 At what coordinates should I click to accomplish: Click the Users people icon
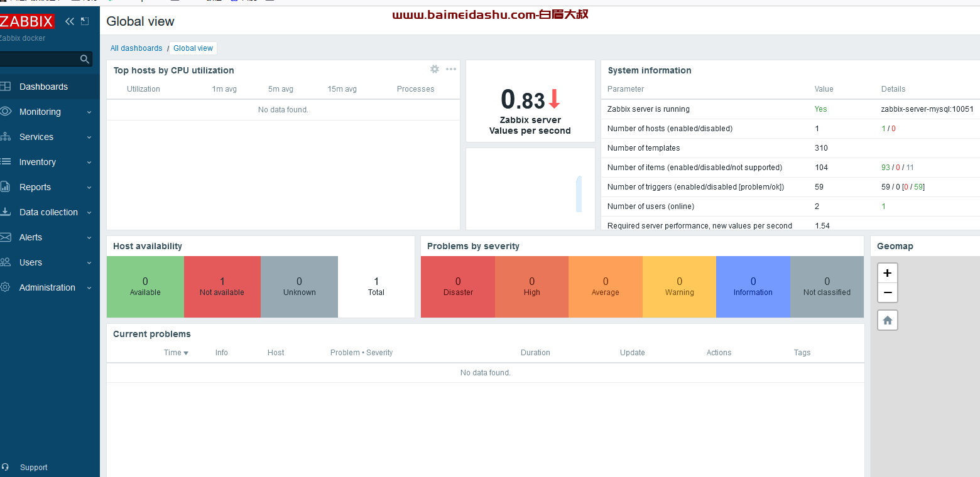6,262
